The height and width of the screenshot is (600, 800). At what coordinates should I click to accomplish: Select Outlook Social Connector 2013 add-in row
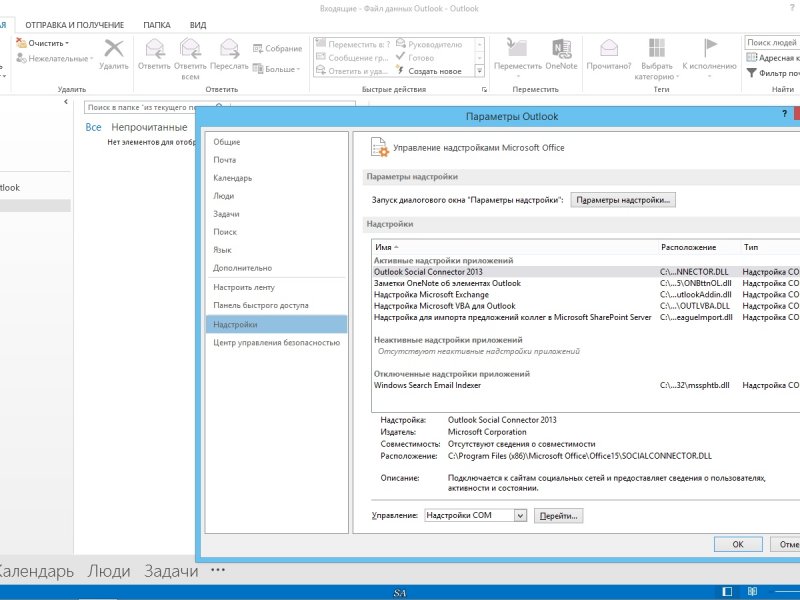587,272
